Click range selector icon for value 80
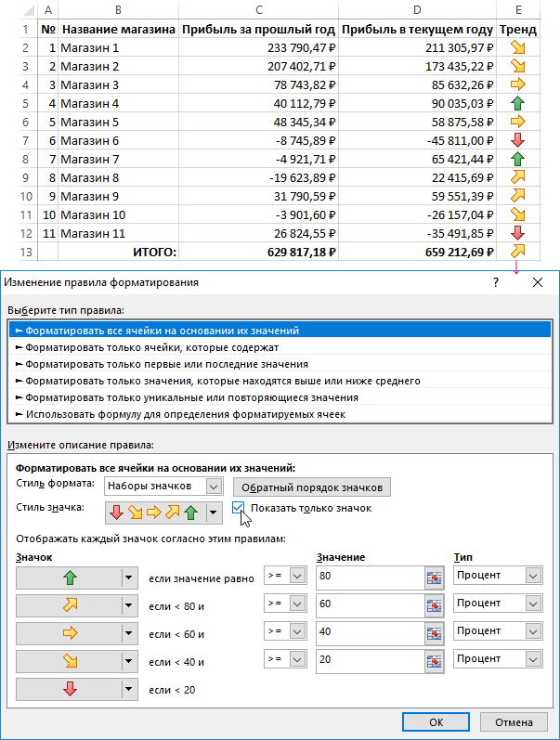 point(432,577)
